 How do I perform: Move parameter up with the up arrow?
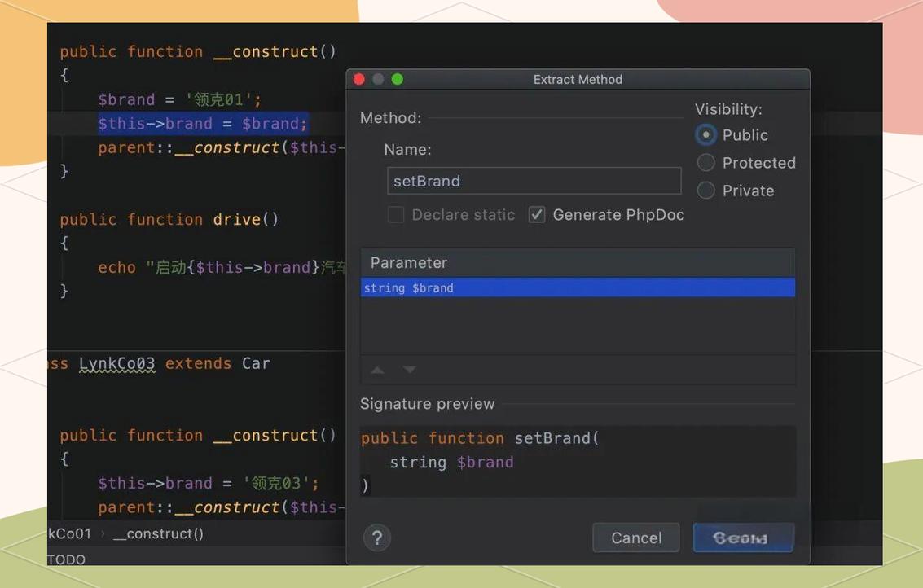click(x=377, y=370)
